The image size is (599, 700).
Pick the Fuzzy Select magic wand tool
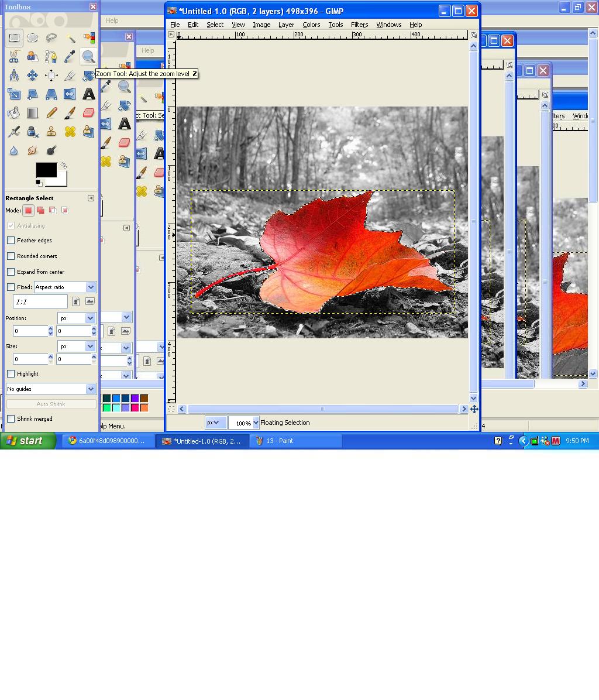tap(70, 38)
